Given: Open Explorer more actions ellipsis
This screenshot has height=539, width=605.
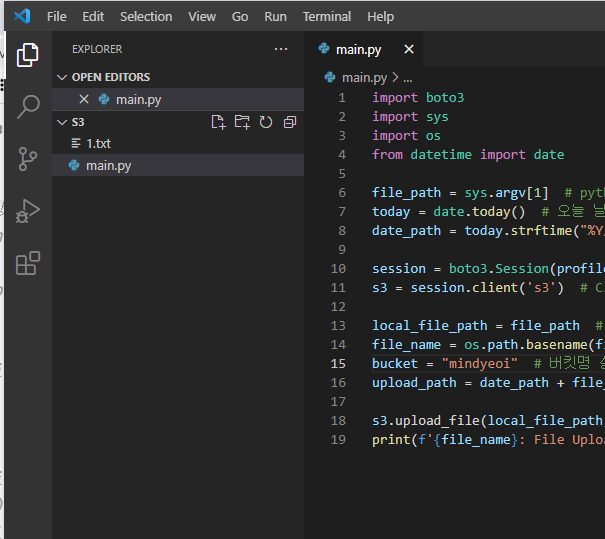Looking at the screenshot, I should 281,49.
